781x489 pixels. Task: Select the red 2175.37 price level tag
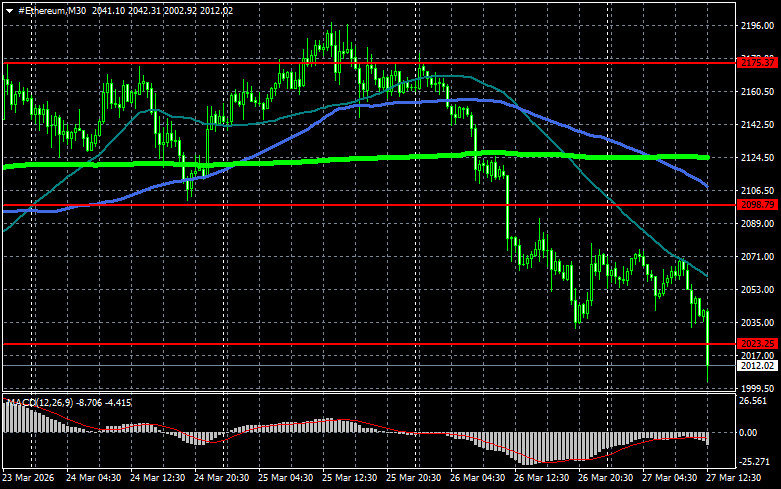[756, 62]
